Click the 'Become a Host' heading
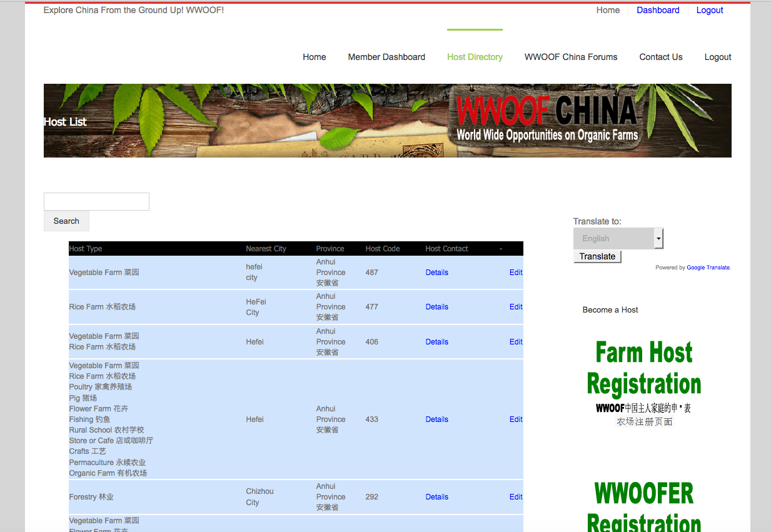This screenshot has width=771, height=532. (610, 309)
